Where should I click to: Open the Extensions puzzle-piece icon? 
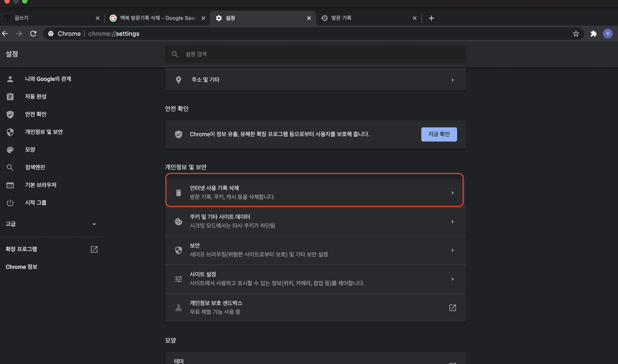point(593,34)
